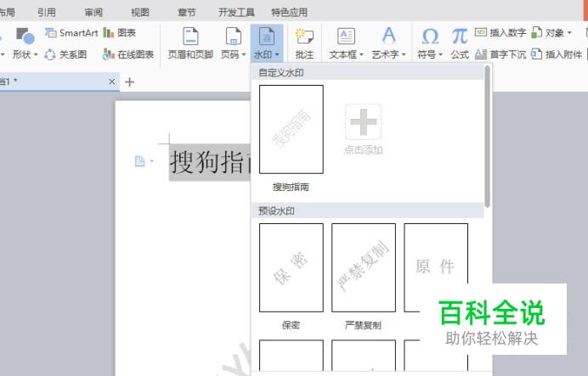Click the 页眉和页脚 header and footer icon
588x376 pixels.
190,36
